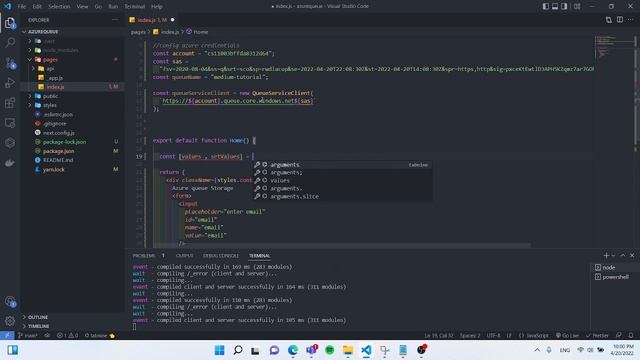Open the Search view in activity bar
Viewport: 640px width, 360px height.
pos(10,42)
